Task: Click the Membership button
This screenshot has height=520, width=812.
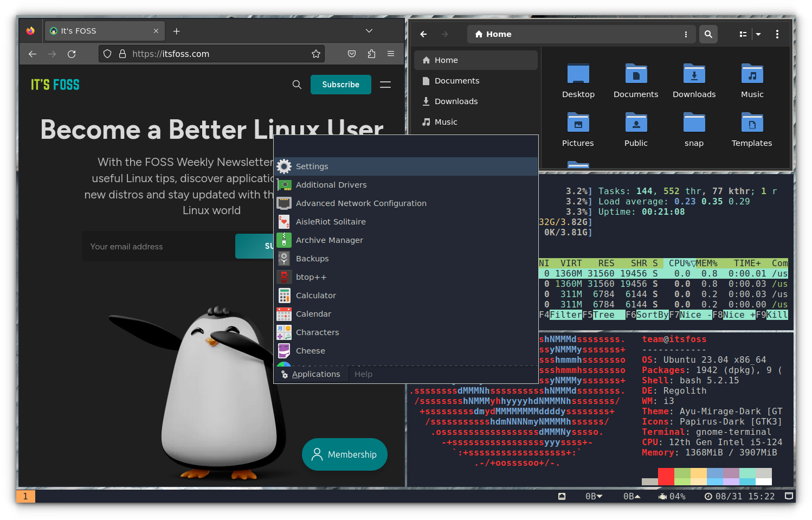Action: point(344,454)
